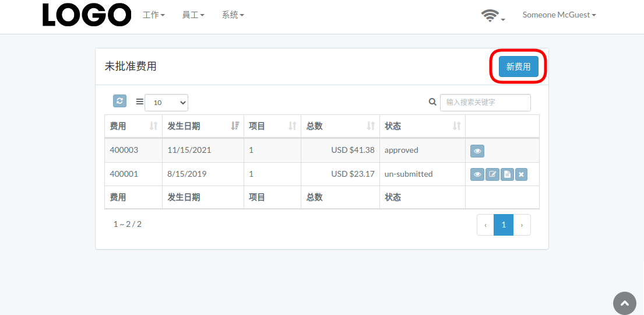Click amount USD $41.38

click(353, 150)
